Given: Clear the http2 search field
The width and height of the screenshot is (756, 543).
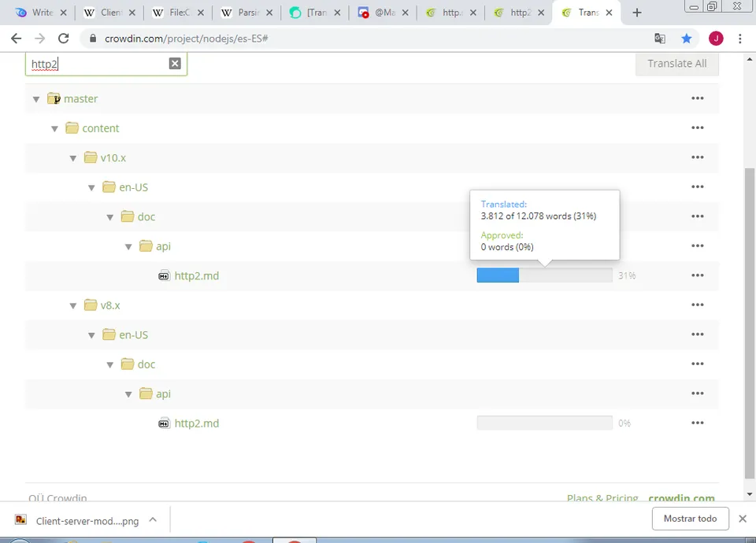Looking at the screenshot, I should click(x=175, y=64).
